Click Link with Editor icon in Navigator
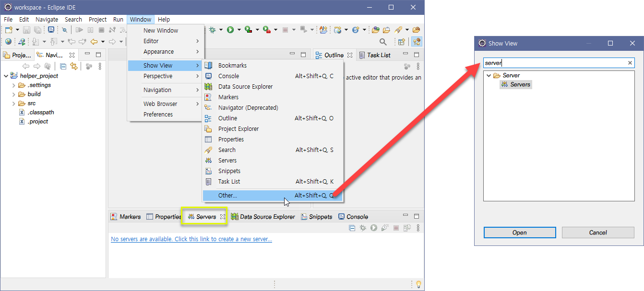Image resolution: width=644 pixels, height=291 pixels. point(73,66)
